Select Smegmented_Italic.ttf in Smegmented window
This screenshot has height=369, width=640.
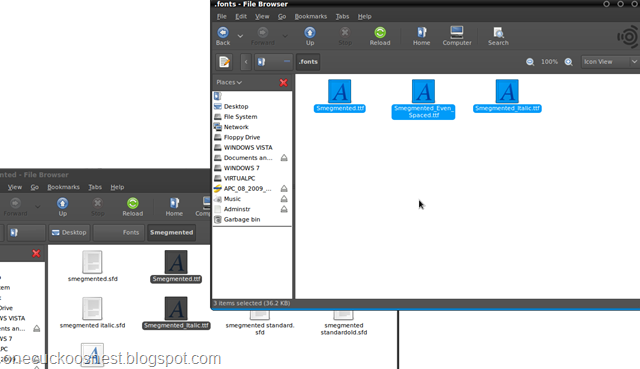tap(176, 313)
